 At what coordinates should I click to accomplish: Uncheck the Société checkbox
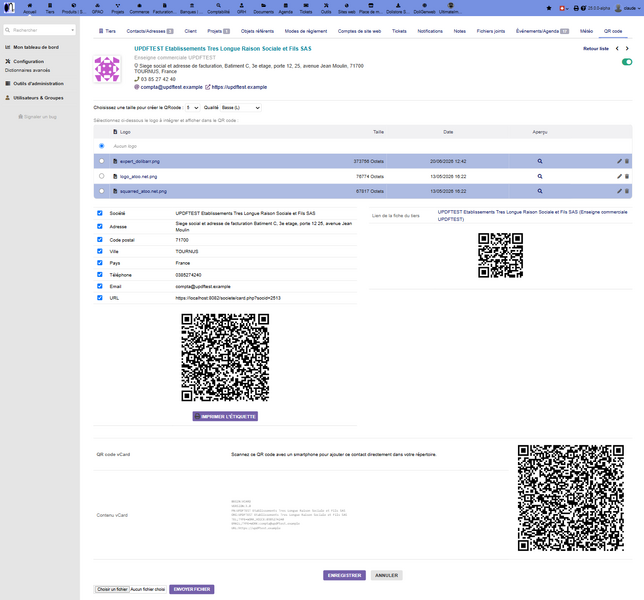[x=100, y=213]
